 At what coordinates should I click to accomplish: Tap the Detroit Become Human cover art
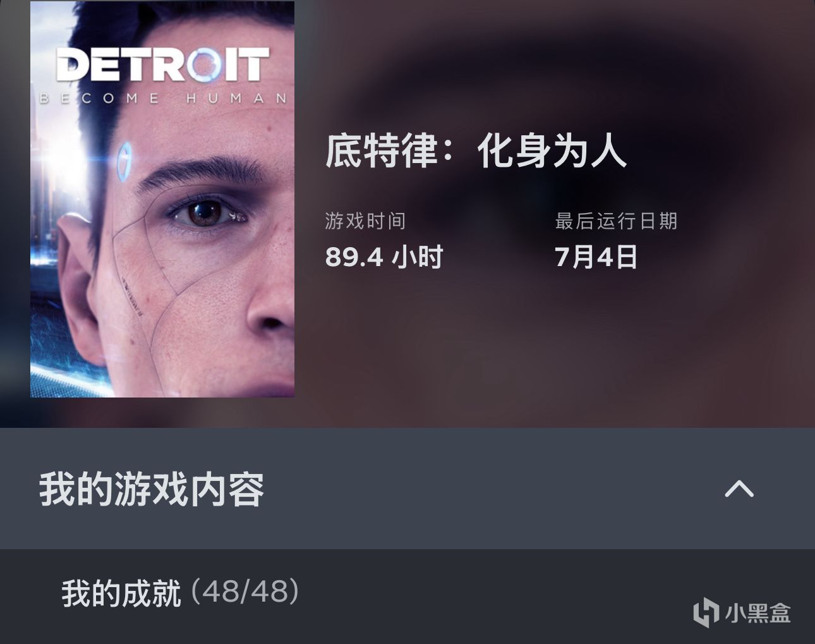[x=162, y=199]
